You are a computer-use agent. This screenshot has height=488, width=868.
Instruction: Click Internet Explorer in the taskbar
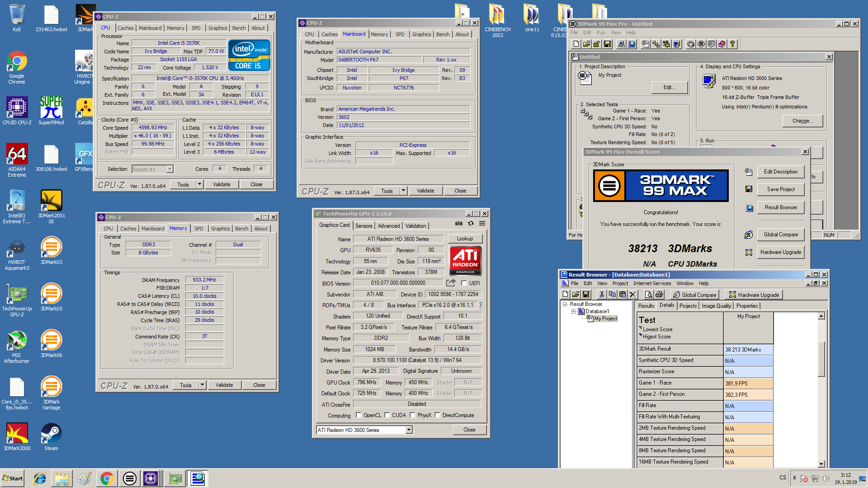40,479
